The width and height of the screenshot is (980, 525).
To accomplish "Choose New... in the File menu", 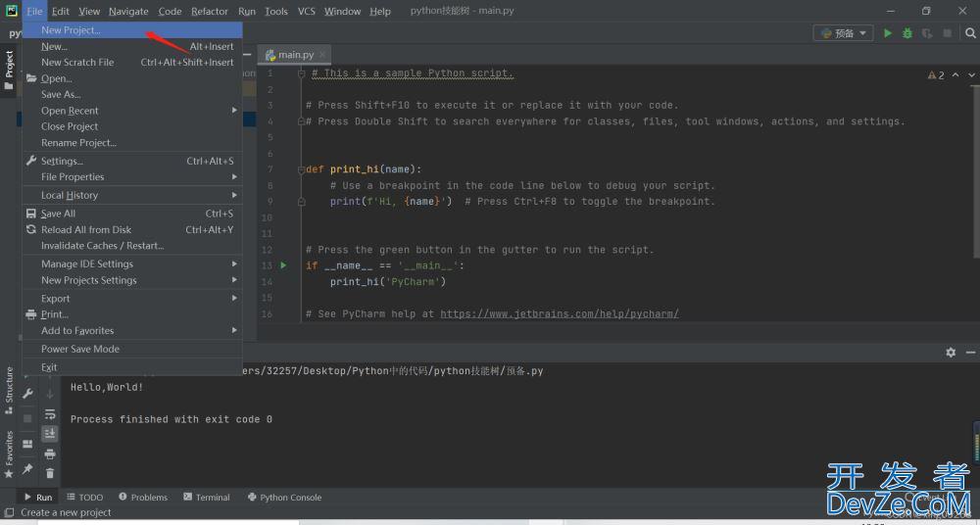I will click(x=132, y=46).
